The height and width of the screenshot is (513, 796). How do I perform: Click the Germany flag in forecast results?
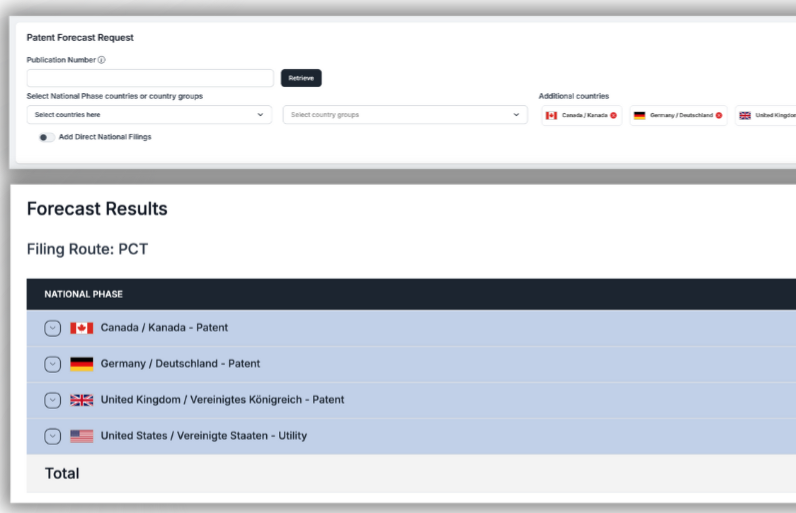pyautogui.click(x=82, y=364)
